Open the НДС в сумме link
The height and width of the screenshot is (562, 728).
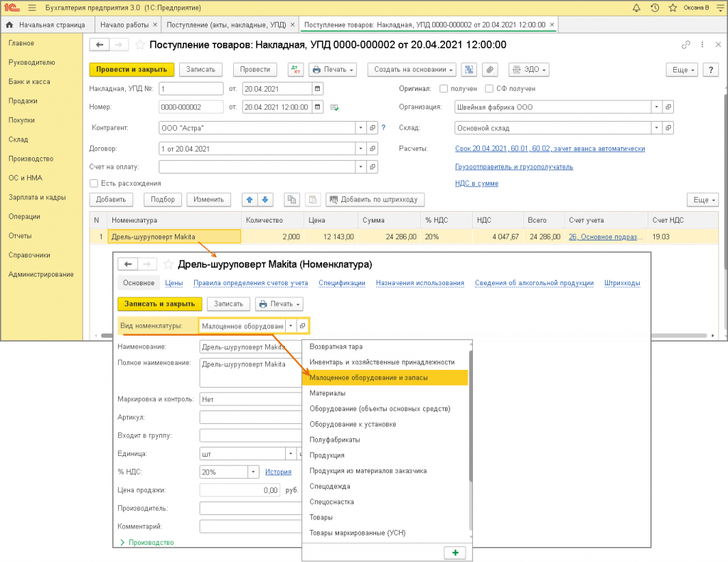point(476,183)
